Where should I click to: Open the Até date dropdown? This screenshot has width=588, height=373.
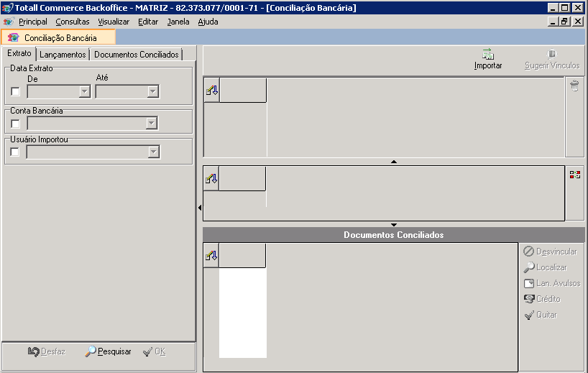click(x=152, y=91)
